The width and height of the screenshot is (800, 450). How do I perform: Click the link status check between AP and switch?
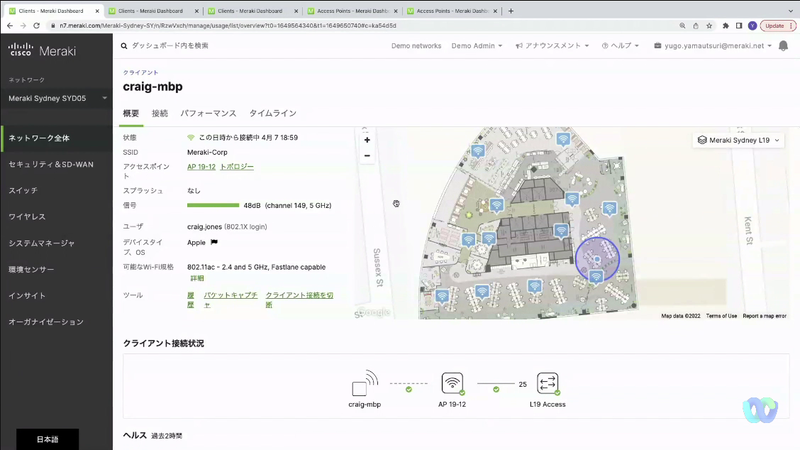(496, 389)
